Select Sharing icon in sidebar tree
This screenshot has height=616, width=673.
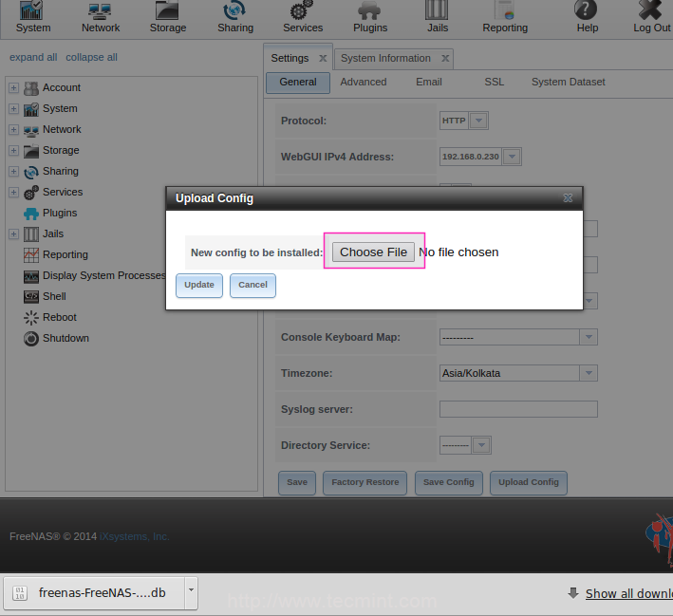coord(31,172)
